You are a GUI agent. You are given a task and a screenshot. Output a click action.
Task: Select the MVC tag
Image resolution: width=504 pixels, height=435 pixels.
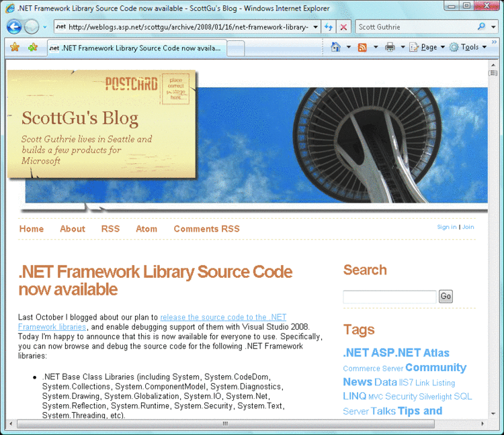point(376,397)
